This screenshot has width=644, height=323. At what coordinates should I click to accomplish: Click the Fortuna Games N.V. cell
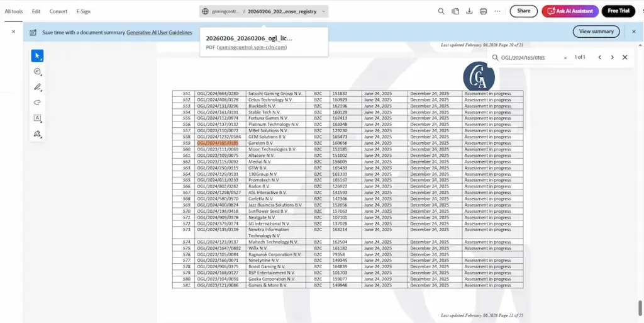point(275,118)
